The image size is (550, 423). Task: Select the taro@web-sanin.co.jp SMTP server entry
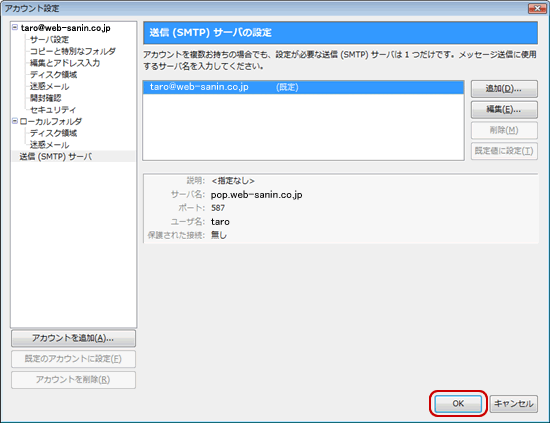pyautogui.click(x=303, y=87)
